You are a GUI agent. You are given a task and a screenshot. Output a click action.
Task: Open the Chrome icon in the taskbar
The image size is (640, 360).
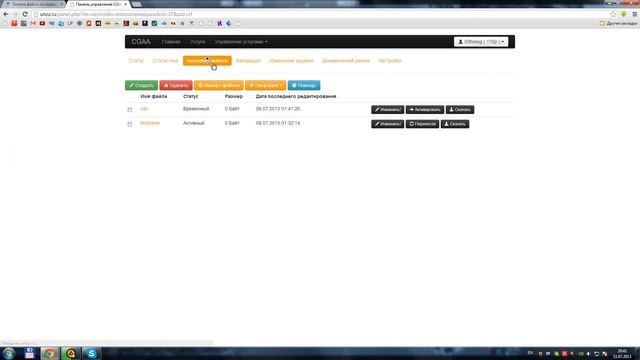pos(49,353)
